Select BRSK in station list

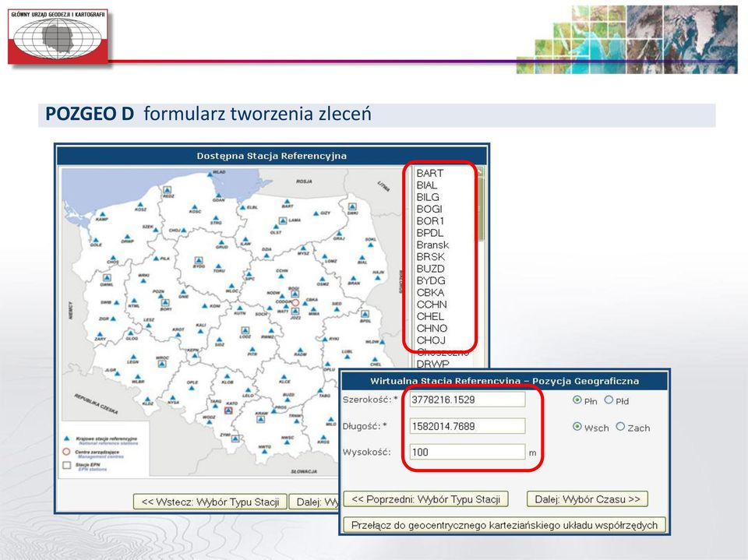pyautogui.click(x=430, y=256)
